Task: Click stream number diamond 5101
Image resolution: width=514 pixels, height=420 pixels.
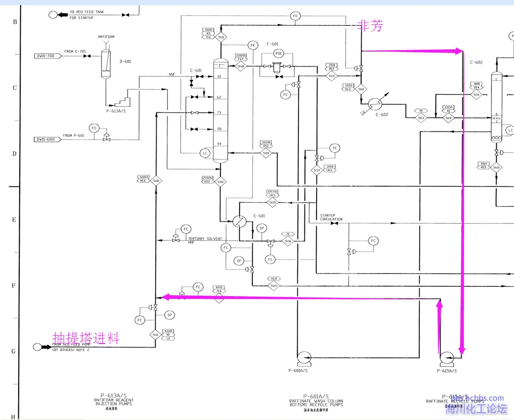Action: point(156,335)
